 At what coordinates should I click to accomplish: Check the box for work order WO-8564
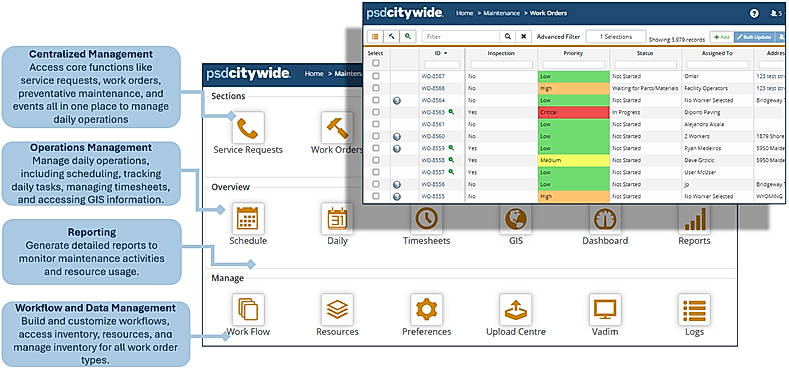(x=375, y=100)
